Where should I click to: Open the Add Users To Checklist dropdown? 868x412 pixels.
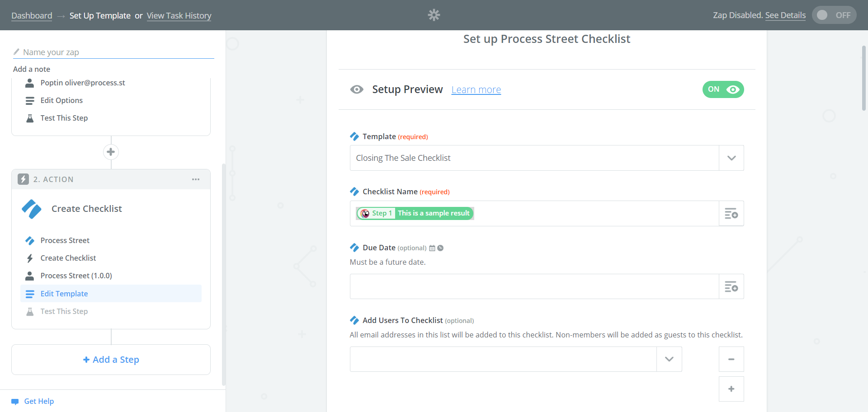(x=669, y=359)
